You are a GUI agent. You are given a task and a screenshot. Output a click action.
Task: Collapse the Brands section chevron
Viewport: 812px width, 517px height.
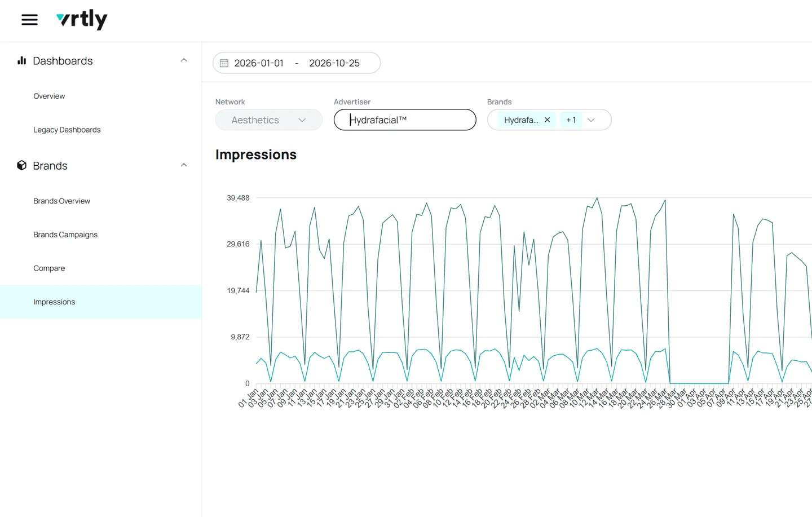pyautogui.click(x=184, y=165)
